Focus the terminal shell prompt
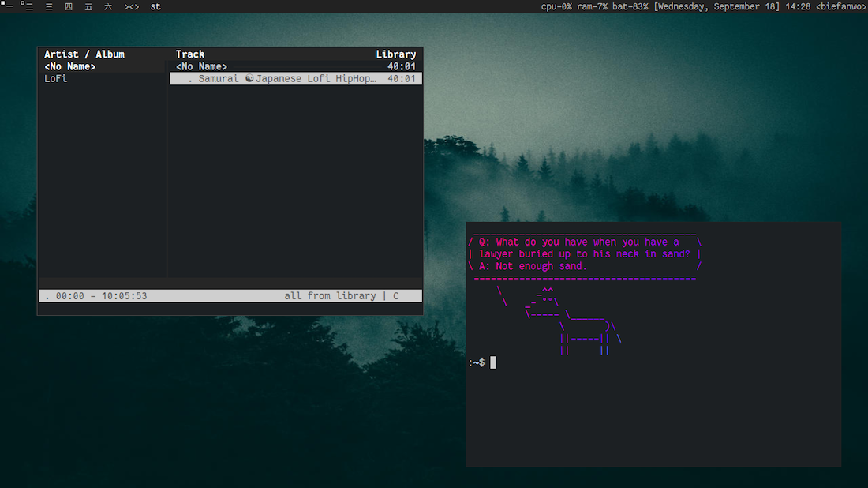This screenshot has height=488, width=868. [x=493, y=362]
